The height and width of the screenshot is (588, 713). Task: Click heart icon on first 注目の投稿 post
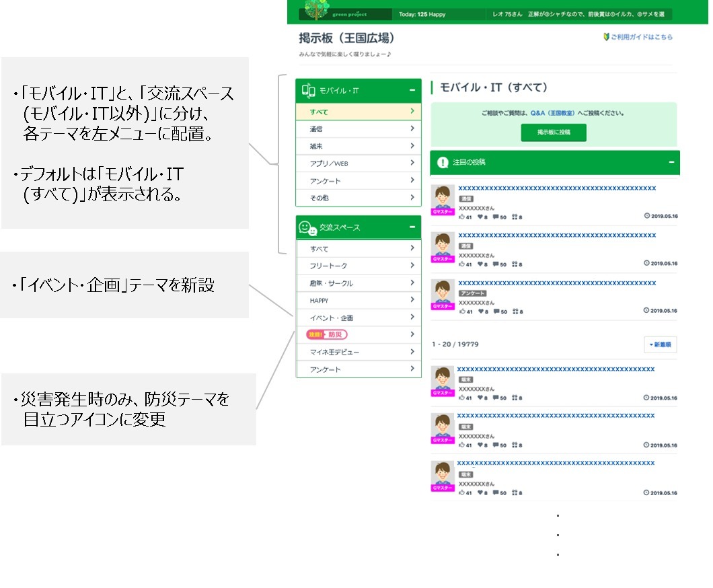pyautogui.click(x=480, y=217)
